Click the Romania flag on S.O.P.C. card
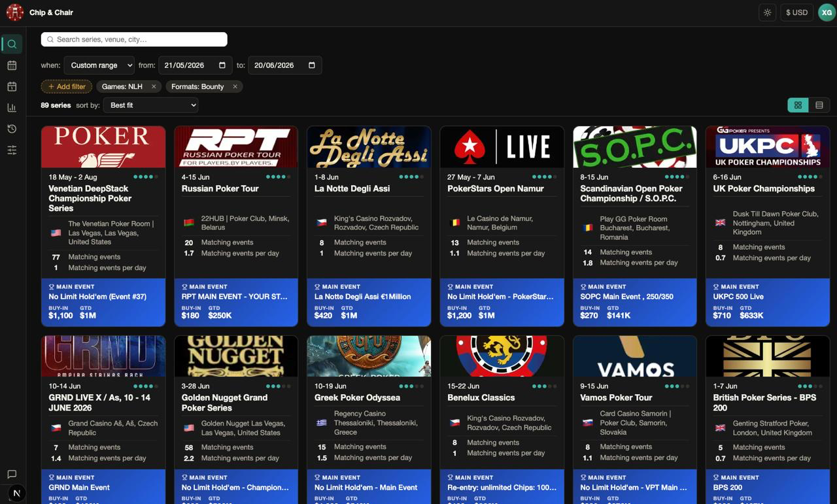Viewport: 837px width, 504px height. click(587, 228)
